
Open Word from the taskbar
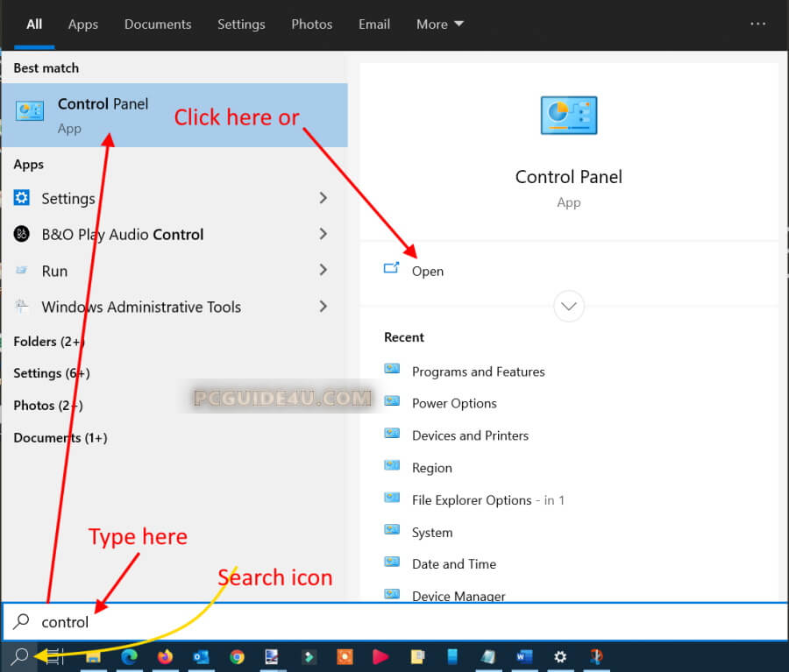[524, 656]
